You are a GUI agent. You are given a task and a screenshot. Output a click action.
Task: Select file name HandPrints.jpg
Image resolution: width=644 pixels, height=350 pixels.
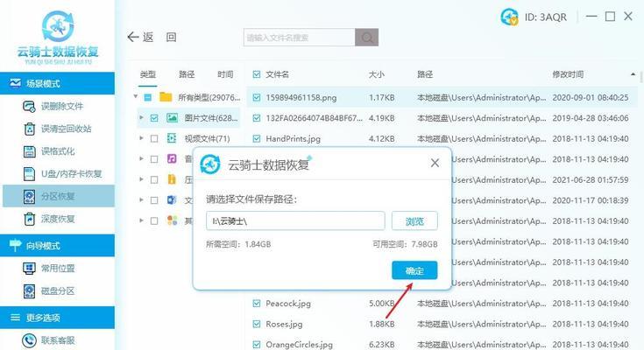click(x=293, y=138)
